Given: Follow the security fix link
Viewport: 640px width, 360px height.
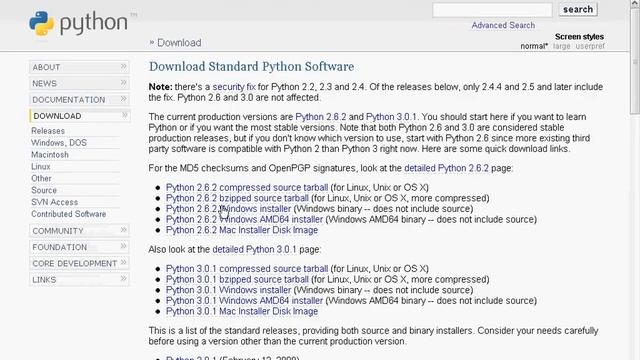Looking at the screenshot, I should tap(234, 87).
